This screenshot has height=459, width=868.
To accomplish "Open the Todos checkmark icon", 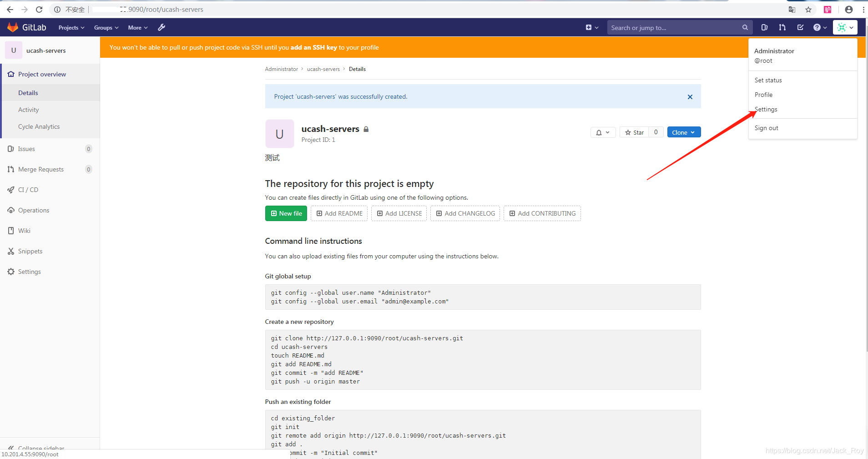I will pos(800,27).
